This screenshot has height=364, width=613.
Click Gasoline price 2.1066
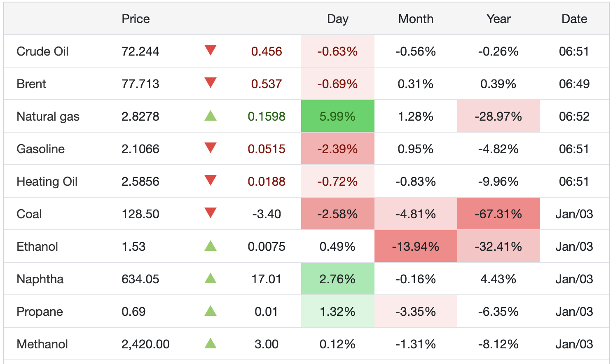(x=140, y=149)
